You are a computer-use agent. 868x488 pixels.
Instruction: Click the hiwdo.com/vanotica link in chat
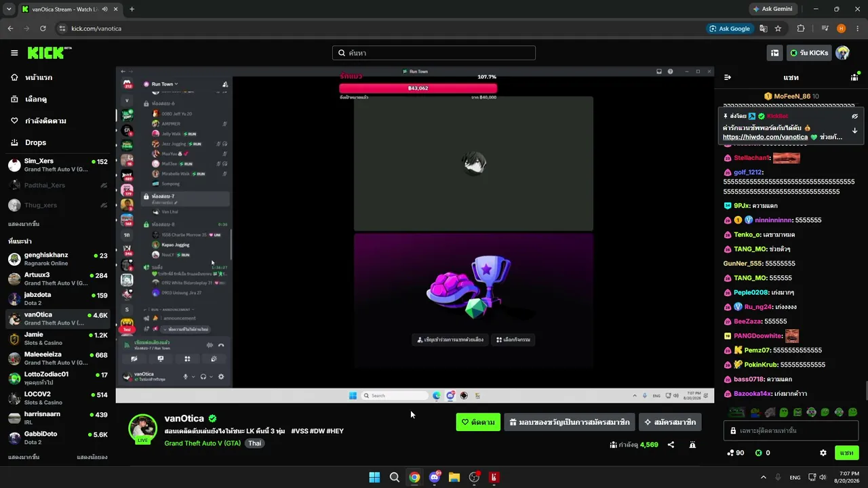tap(765, 137)
